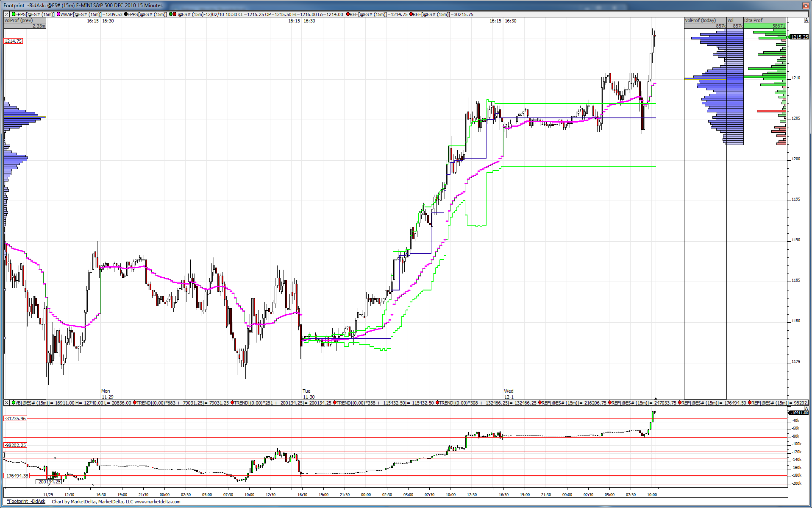Click red dot of TREND =-200134.25
Screen dimensions: 812x508
[x=233, y=402]
